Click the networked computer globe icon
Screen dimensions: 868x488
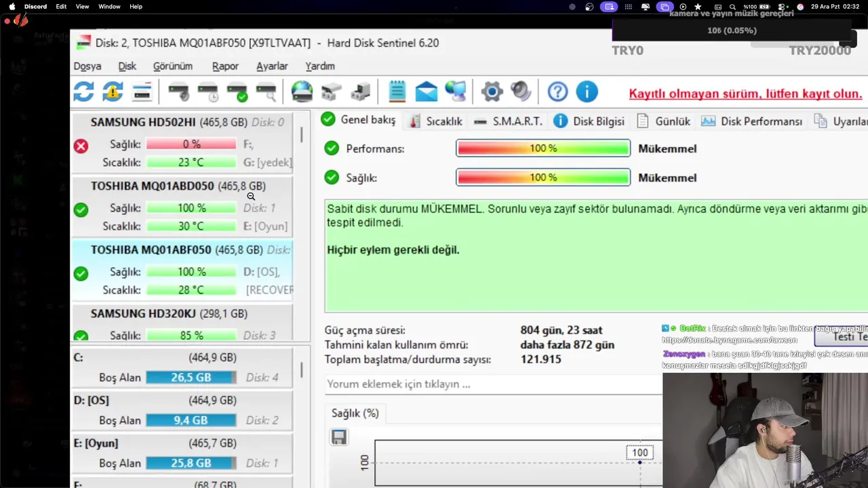tap(455, 91)
